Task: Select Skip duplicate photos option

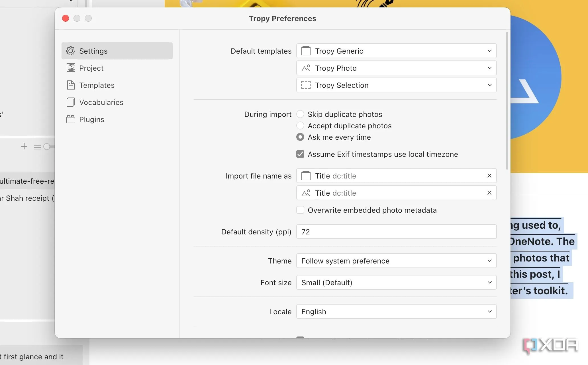Action: pyautogui.click(x=300, y=114)
